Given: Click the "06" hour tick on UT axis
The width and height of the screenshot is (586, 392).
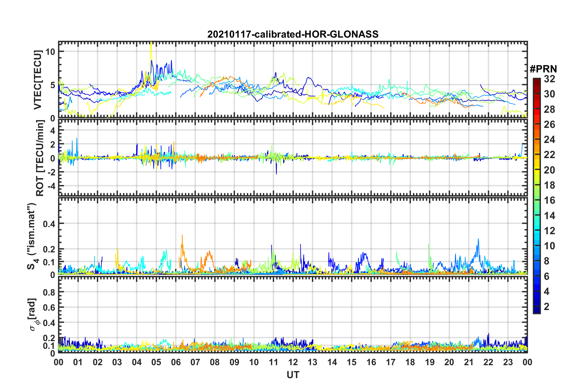Looking at the screenshot, I should [x=176, y=362].
